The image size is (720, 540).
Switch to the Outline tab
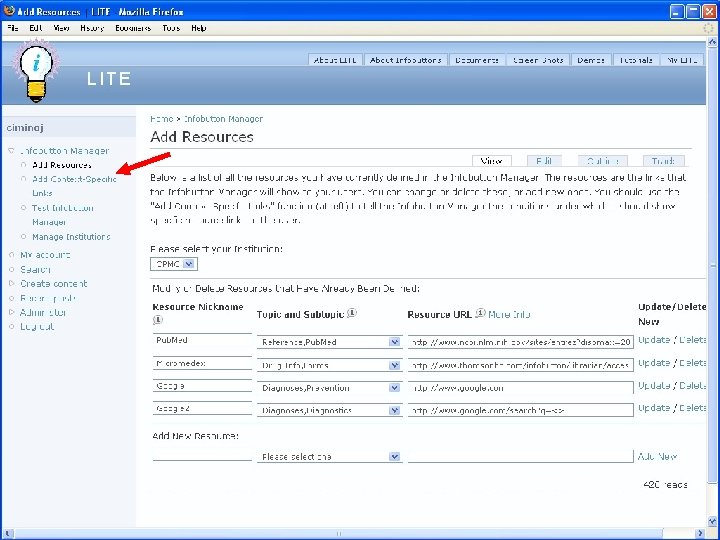pos(602,161)
